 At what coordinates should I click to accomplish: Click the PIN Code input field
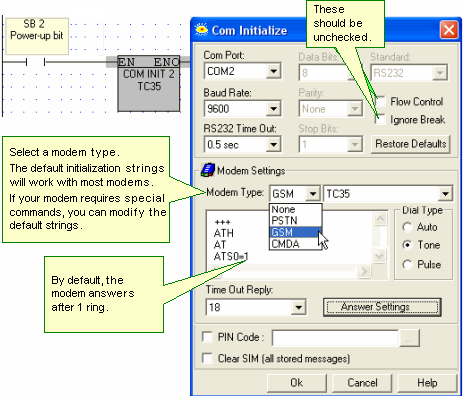335,338
